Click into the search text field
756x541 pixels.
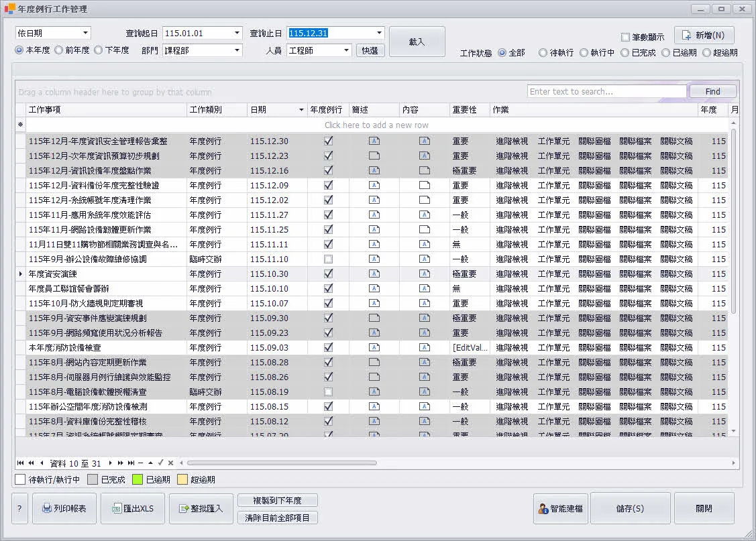pyautogui.click(x=606, y=92)
